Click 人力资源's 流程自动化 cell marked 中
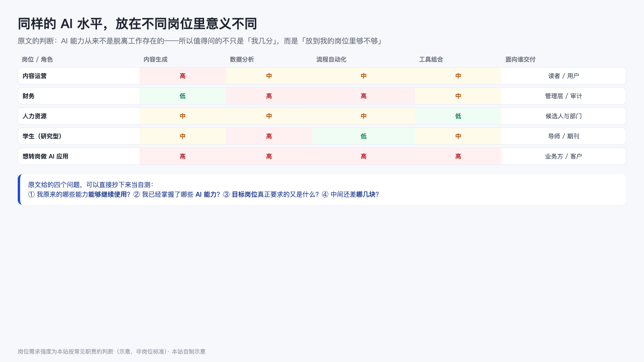644x362 pixels. [x=364, y=116]
